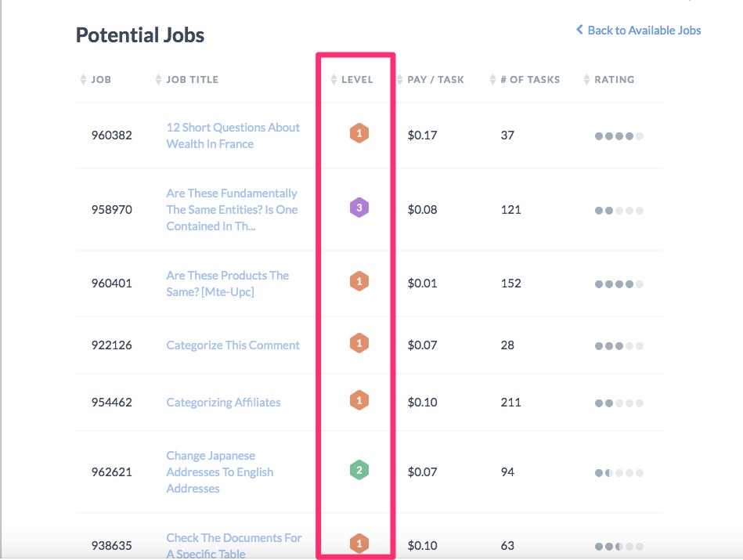Sort by Pay / Task column
Image resolution: width=743 pixels, height=560 pixels.
point(431,79)
